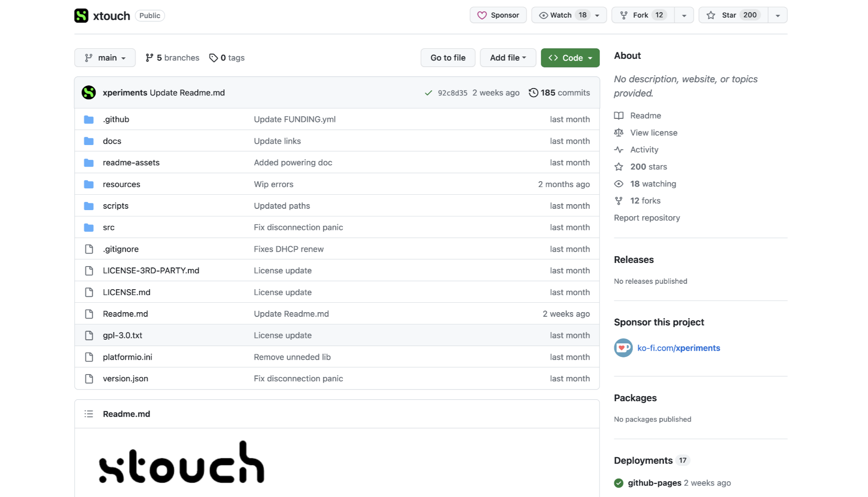The height and width of the screenshot is (497, 868).
Task: Click the Readme.md heading link
Action: [x=127, y=414]
